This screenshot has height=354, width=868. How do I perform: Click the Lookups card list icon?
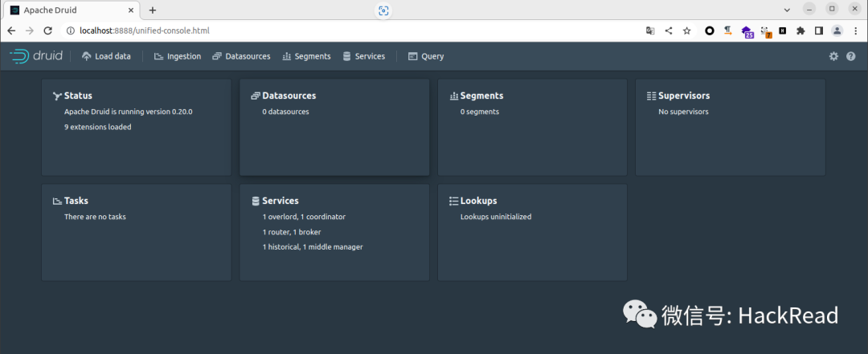click(x=454, y=201)
